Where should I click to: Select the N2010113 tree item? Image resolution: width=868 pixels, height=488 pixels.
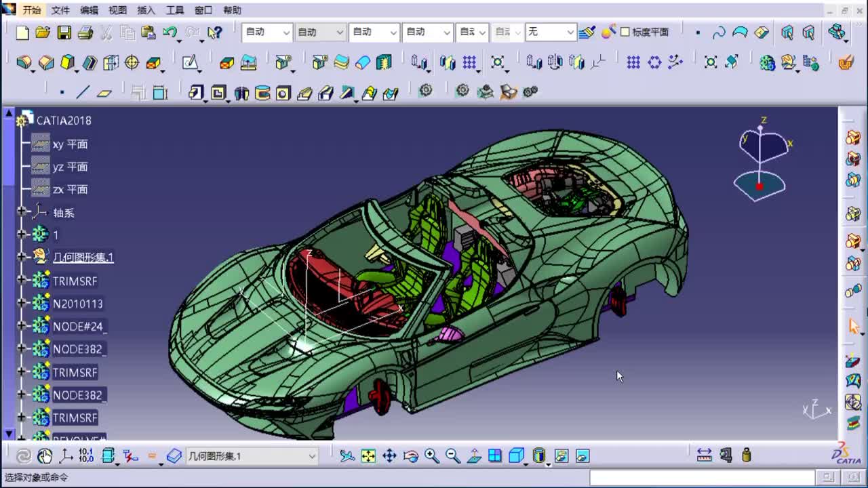click(78, 304)
